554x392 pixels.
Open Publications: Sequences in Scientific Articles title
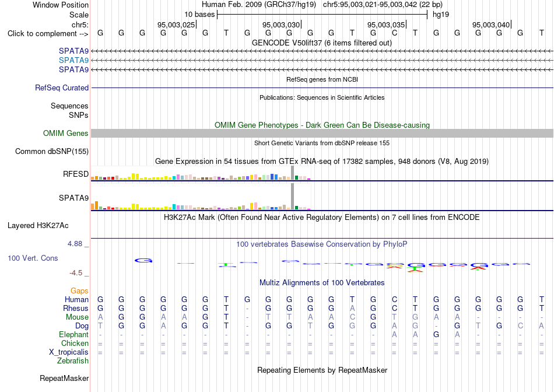click(322, 97)
